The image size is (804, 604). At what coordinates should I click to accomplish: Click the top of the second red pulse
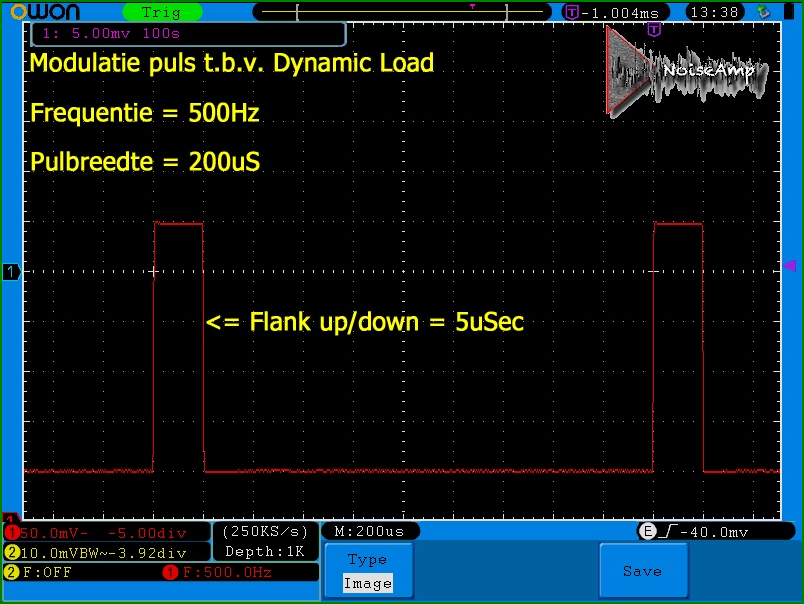(678, 223)
